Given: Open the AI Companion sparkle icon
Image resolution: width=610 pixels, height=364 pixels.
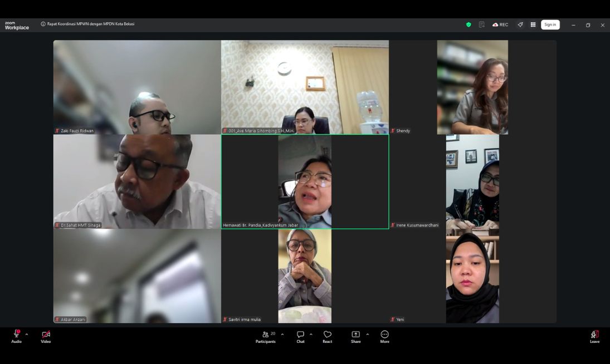Looking at the screenshot, I should (520, 24).
